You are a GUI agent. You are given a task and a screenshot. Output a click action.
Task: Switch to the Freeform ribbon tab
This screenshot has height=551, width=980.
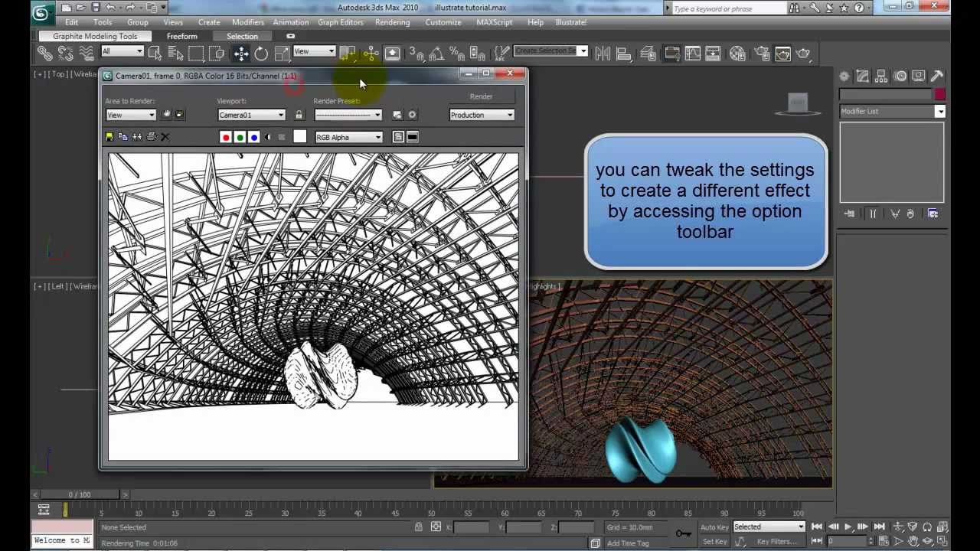182,36
